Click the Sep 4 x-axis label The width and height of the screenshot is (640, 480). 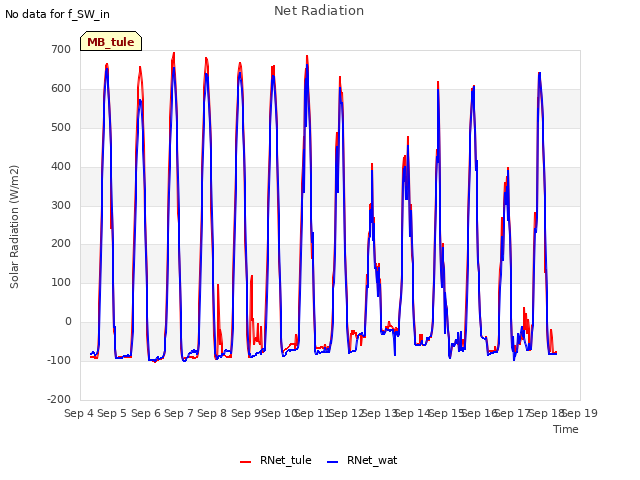pyautogui.click(x=79, y=413)
